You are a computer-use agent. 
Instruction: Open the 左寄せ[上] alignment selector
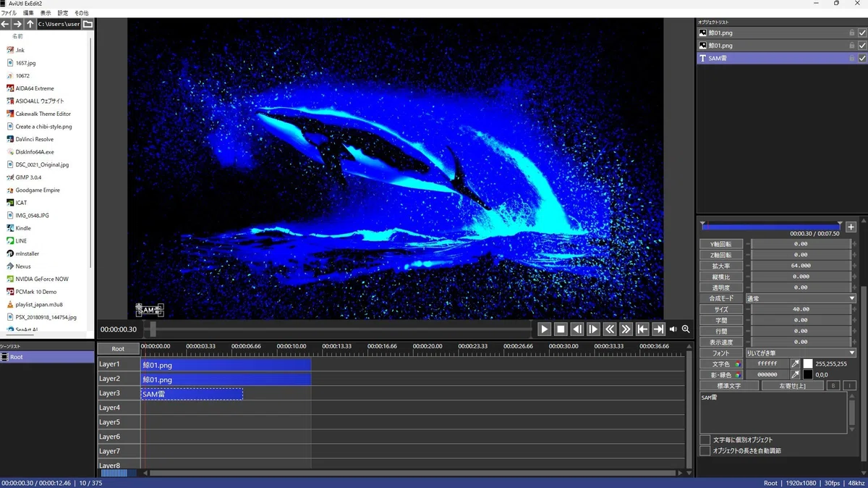pyautogui.click(x=791, y=386)
